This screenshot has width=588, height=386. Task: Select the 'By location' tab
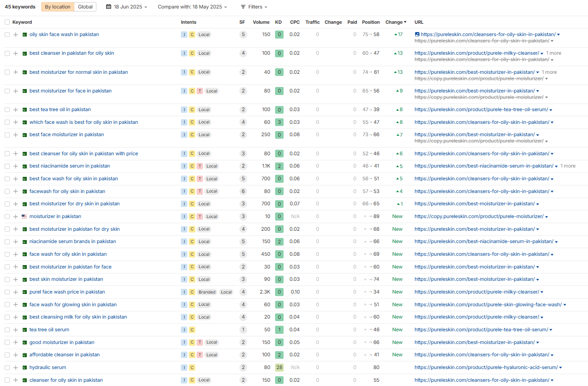pos(58,7)
